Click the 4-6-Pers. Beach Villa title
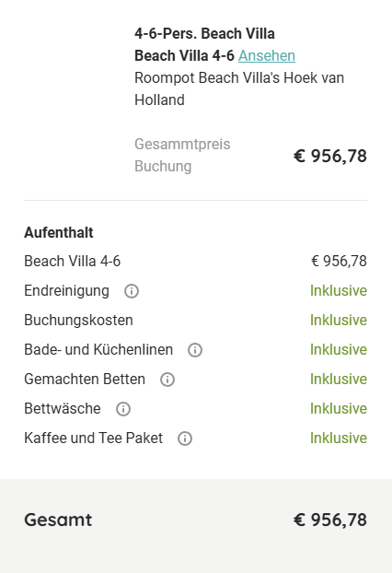This screenshot has width=392, height=573. point(204,33)
